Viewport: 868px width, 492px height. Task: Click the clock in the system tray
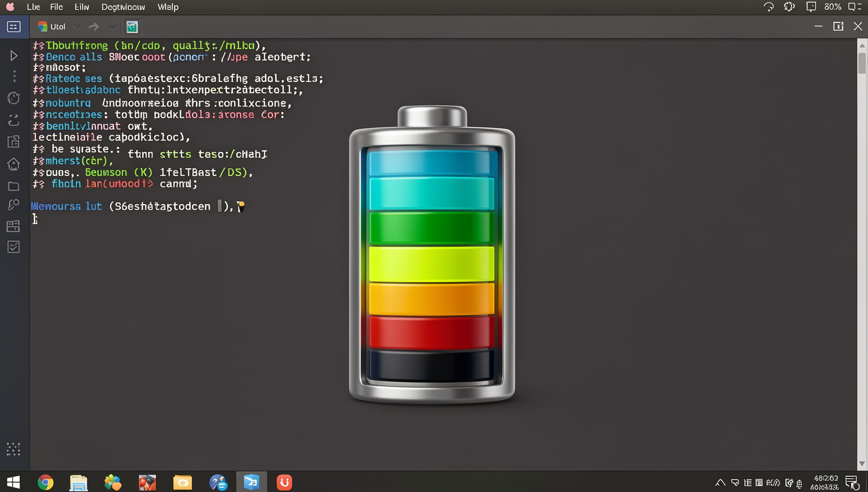point(825,482)
